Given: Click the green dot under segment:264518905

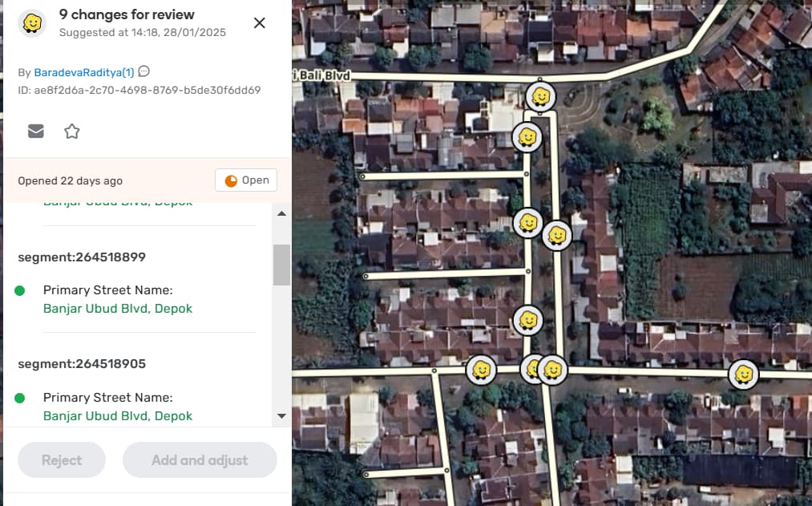Looking at the screenshot, I should click(20, 398).
